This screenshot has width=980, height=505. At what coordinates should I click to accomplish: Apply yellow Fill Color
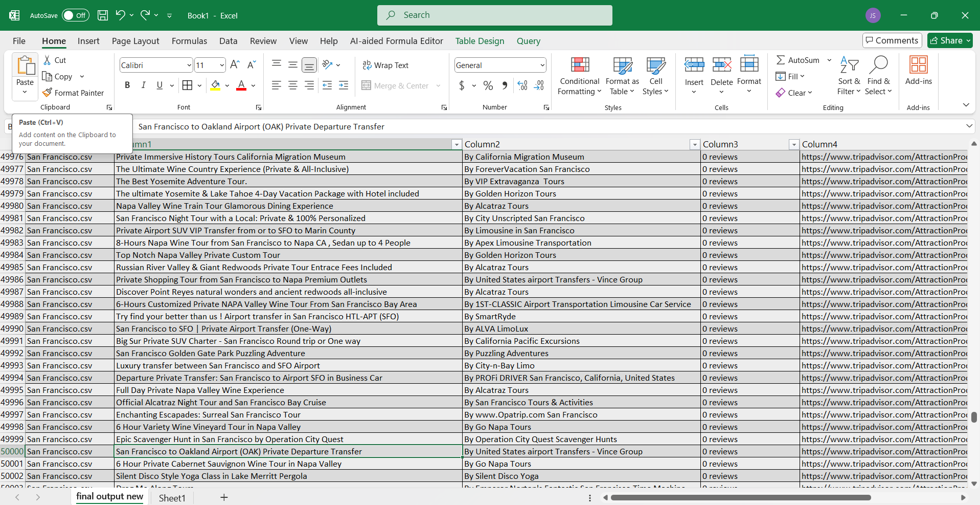click(216, 85)
